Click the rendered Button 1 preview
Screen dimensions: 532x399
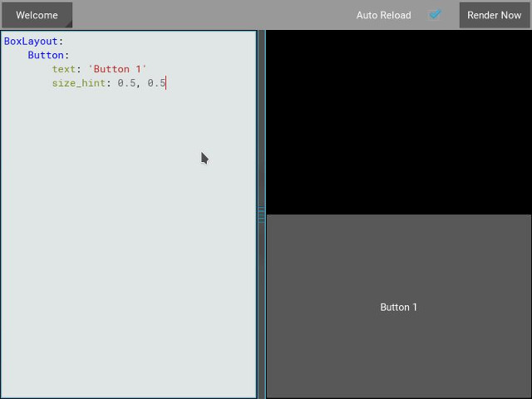pyautogui.click(x=398, y=307)
